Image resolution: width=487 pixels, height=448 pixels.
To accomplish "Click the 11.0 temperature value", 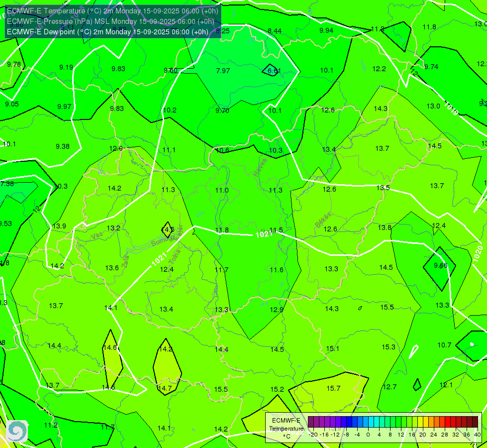I will pos(222,190).
